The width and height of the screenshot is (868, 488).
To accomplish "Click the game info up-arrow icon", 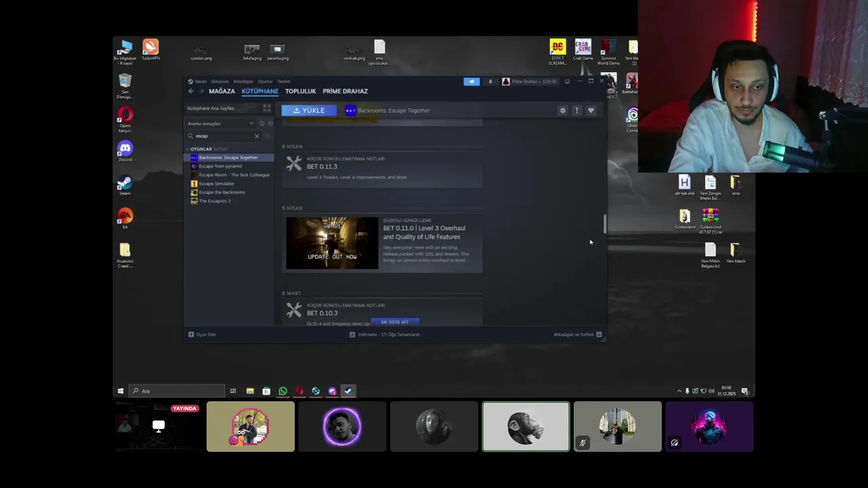I will (576, 110).
